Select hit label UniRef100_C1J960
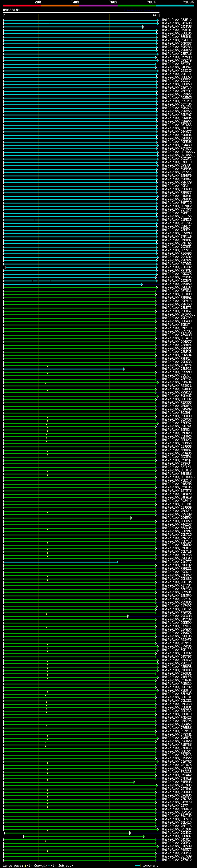 [x=177, y=443]
